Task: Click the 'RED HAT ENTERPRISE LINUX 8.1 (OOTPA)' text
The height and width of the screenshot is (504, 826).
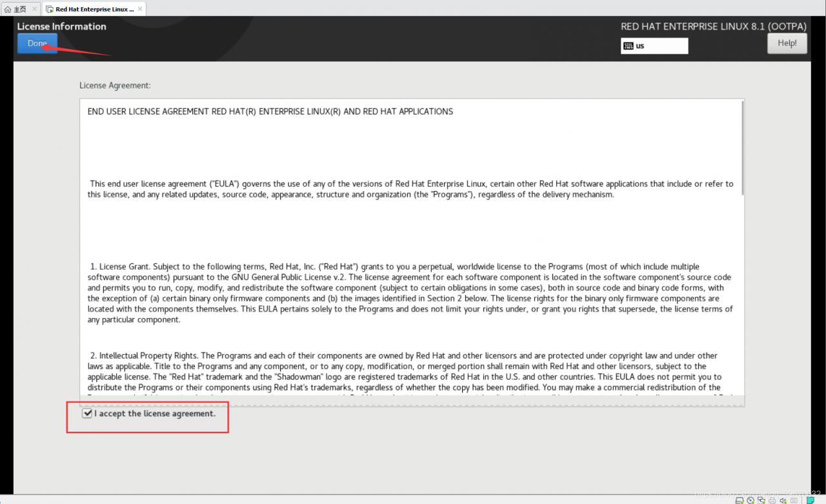Action: pos(714,26)
